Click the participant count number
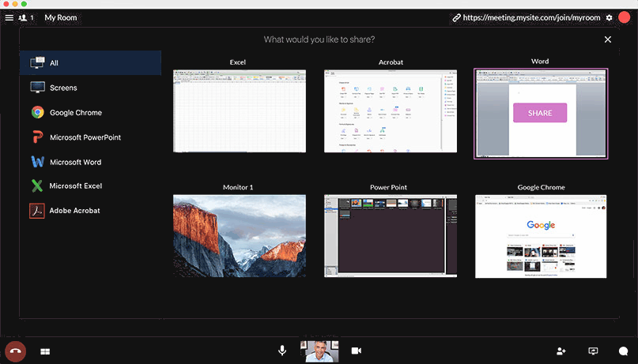This screenshot has width=638, height=364. (32, 18)
